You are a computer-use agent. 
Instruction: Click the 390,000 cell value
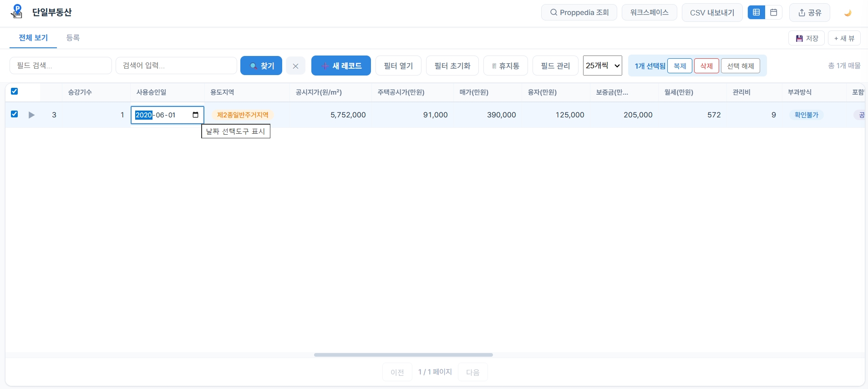[x=502, y=115]
